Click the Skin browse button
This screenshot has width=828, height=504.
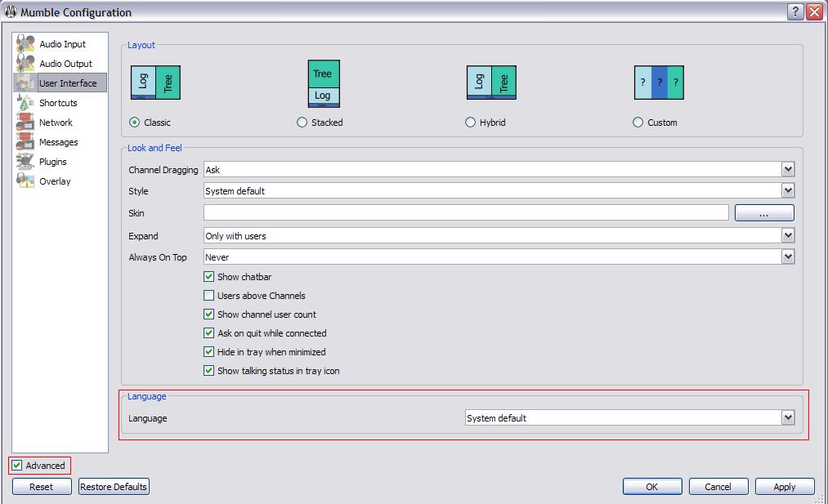click(x=763, y=213)
